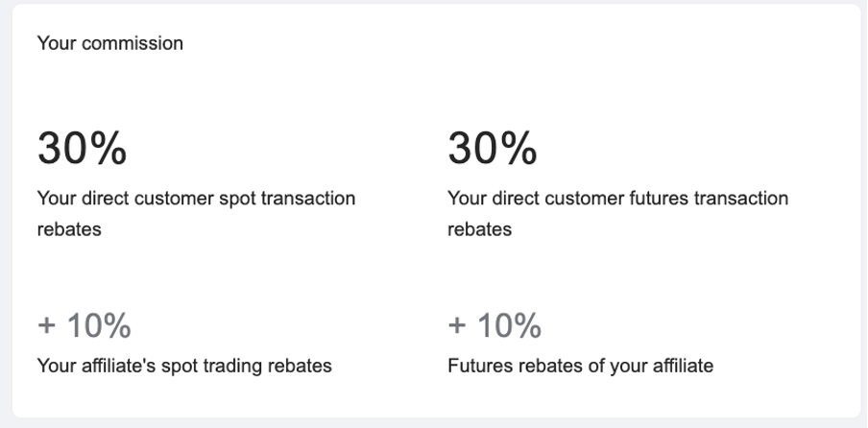This screenshot has width=868, height=428.
Task: Select the 10% value above affiliate's spot trading rebates
Action: click(99, 325)
